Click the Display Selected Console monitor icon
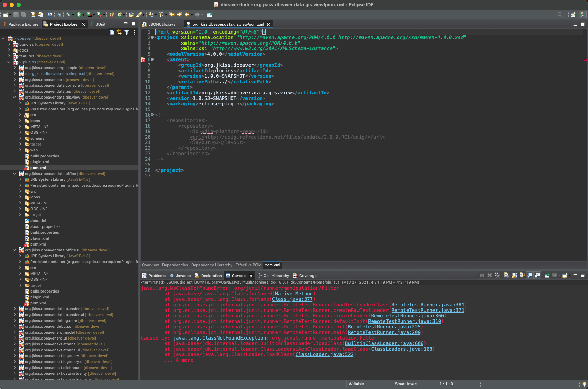This screenshot has width=588, height=389. 554,275
